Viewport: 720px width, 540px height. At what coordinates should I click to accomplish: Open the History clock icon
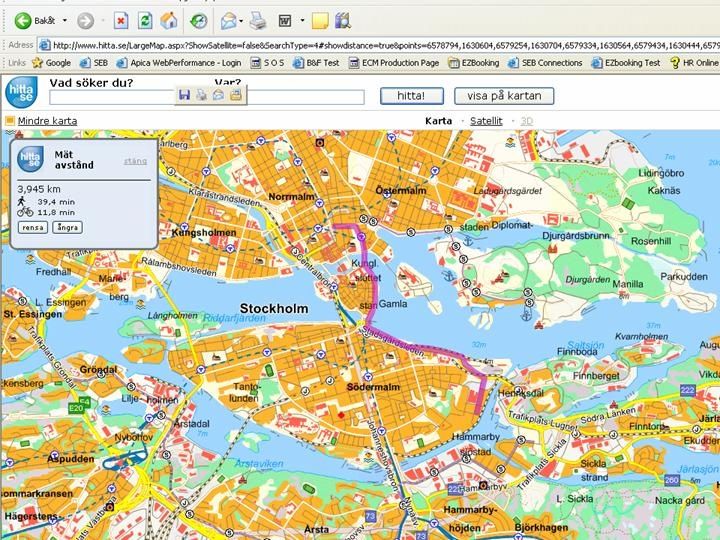(199, 21)
